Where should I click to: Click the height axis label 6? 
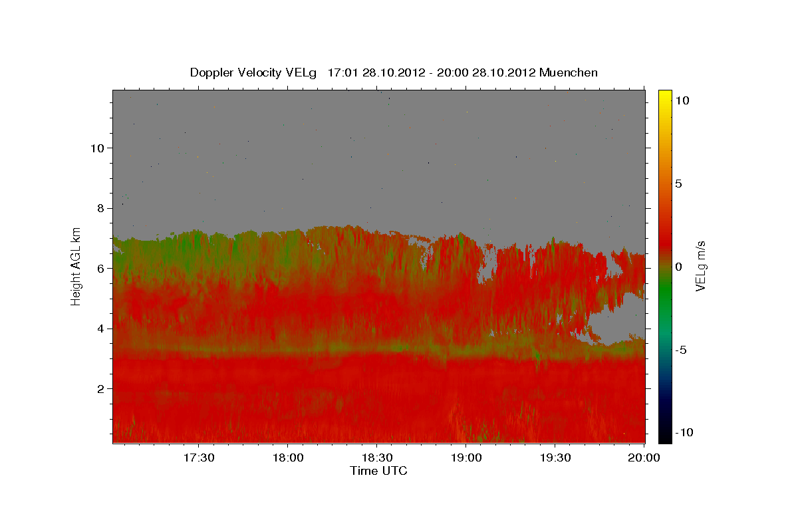(x=101, y=268)
